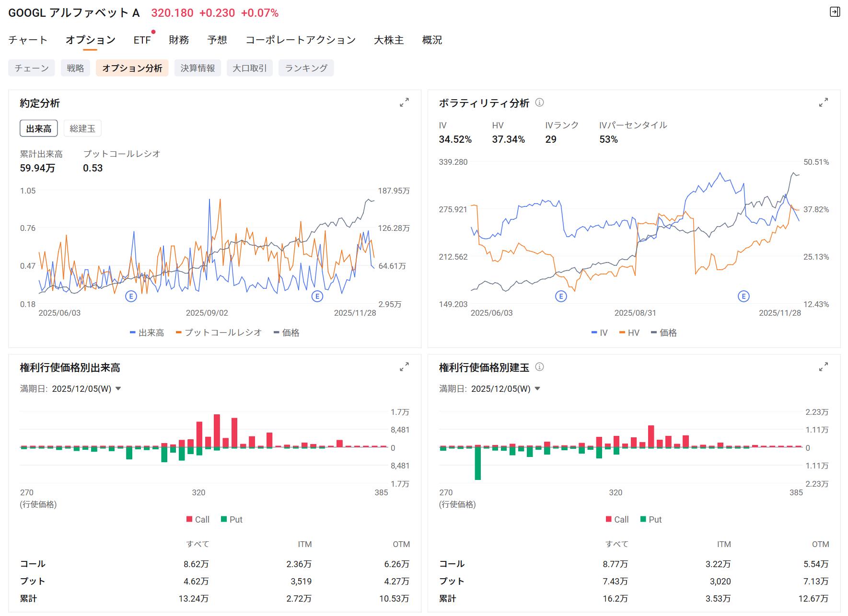Click first earnings E marker in 約定分析 chart
The width and height of the screenshot is (848, 616).
pyautogui.click(x=131, y=296)
